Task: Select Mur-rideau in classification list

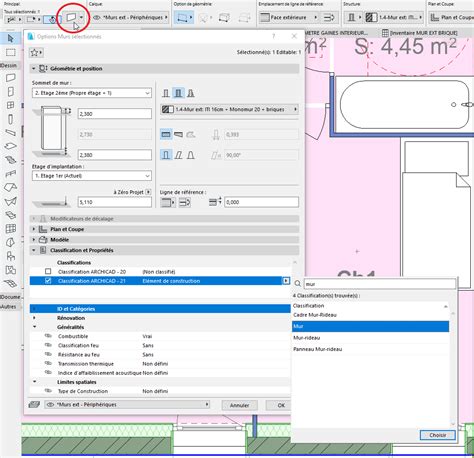Action: 307,338
